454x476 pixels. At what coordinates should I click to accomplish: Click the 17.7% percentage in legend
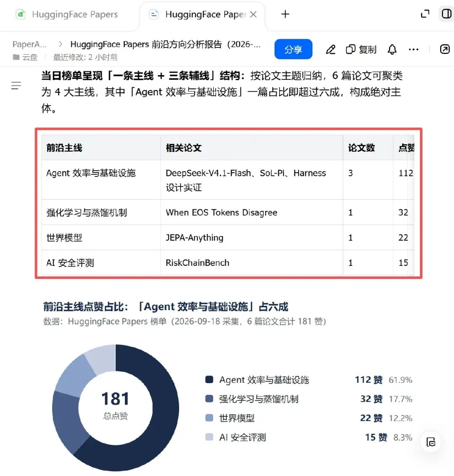(x=401, y=399)
